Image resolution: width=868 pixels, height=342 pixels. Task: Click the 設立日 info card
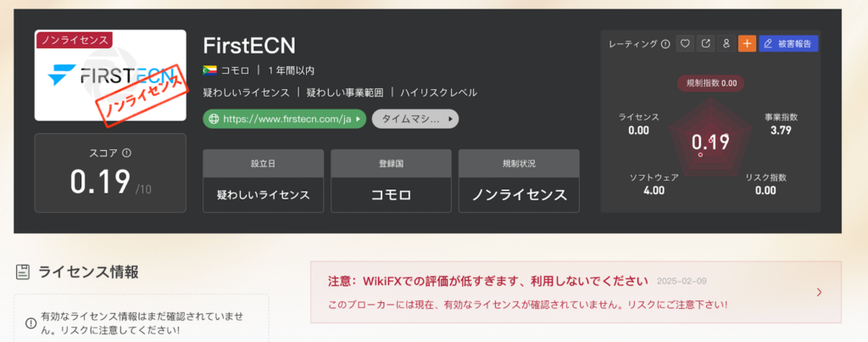click(263, 181)
